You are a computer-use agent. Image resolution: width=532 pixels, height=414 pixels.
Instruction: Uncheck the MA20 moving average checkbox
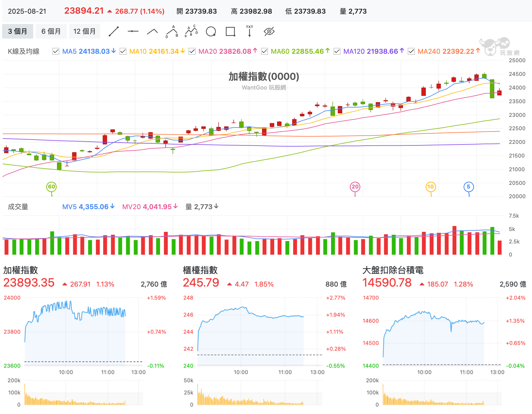point(192,51)
